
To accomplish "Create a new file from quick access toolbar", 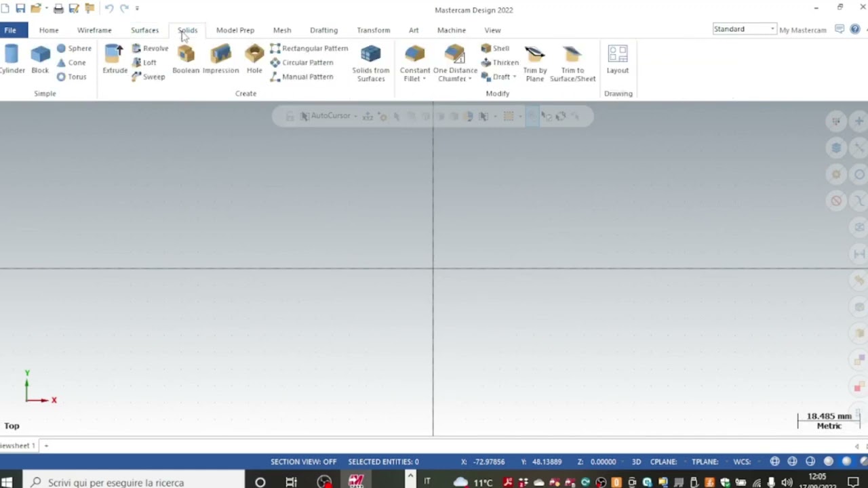I will [x=5, y=8].
